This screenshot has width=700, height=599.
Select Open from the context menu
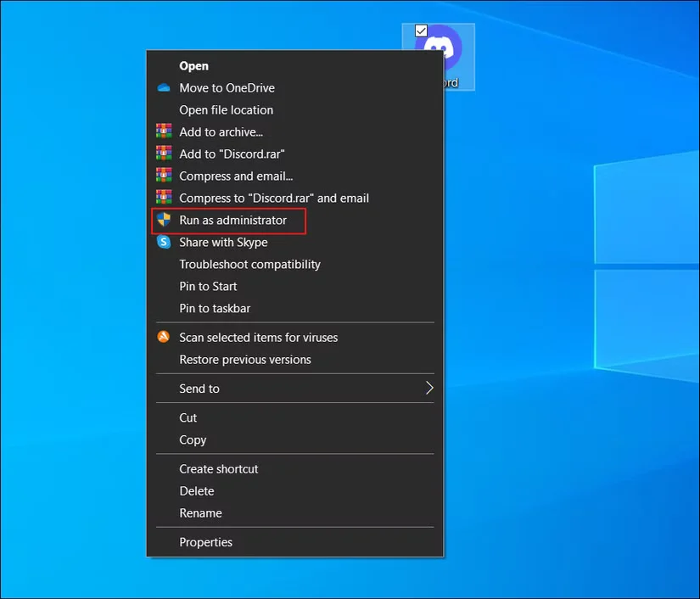[193, 66]
